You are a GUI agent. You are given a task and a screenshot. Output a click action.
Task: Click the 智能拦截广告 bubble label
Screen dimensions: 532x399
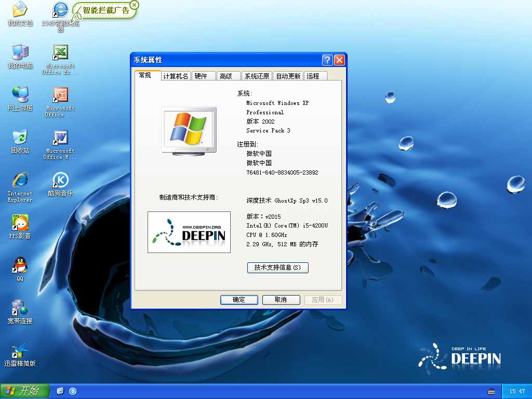pyautogui.click(x=106, y=10)
